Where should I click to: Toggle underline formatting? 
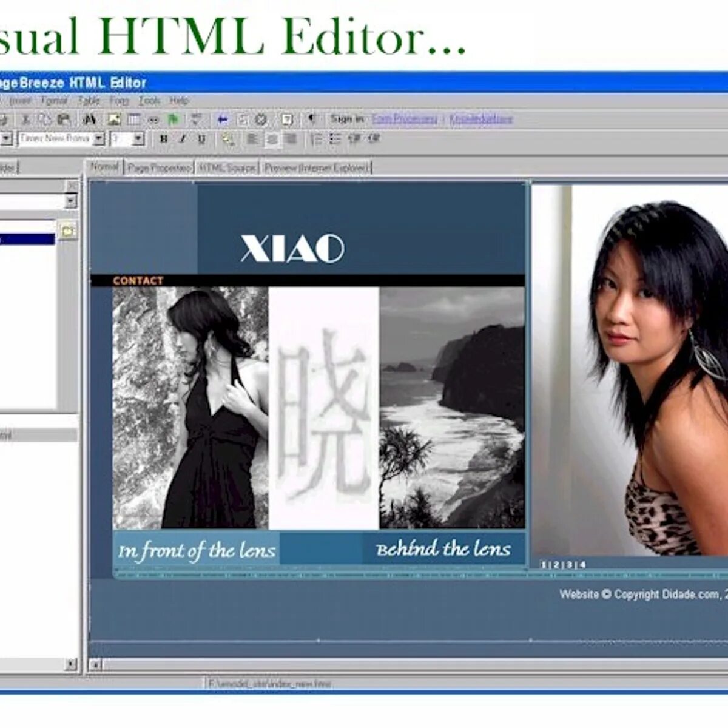coord(201,139)
